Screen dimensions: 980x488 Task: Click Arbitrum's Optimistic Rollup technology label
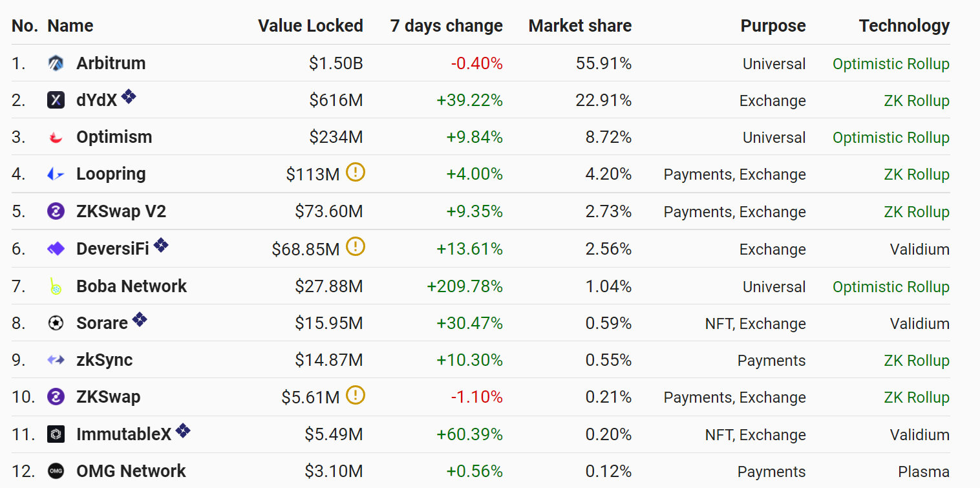[891, 64]
